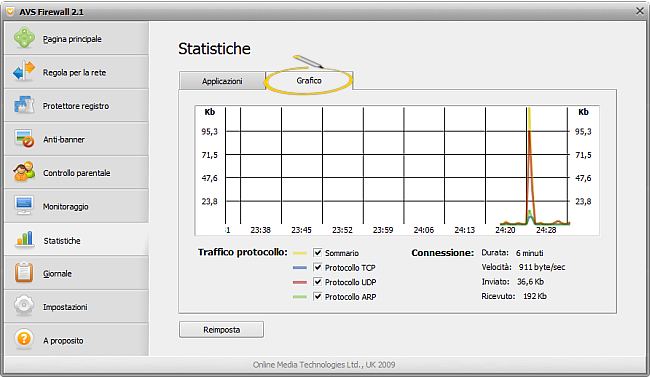Click the 23:52 time label on graph
This screenshot has height=377, width=650.
pos(342,230)
